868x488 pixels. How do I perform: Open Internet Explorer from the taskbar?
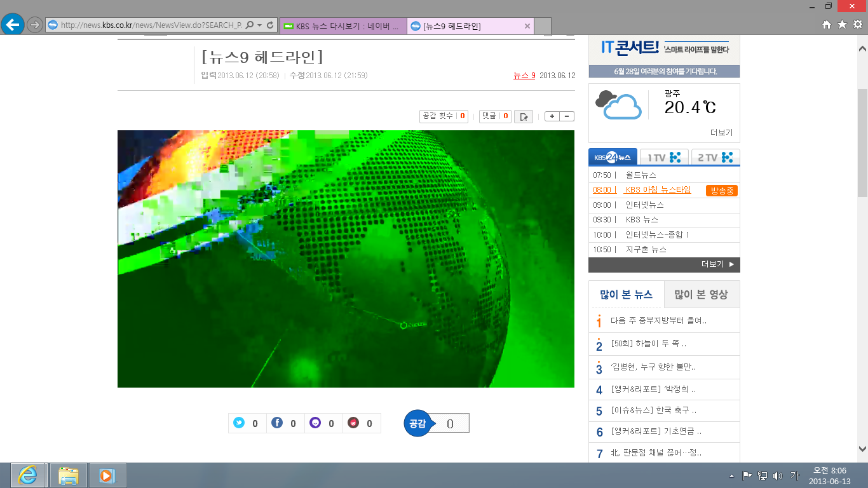pos(28,475)
